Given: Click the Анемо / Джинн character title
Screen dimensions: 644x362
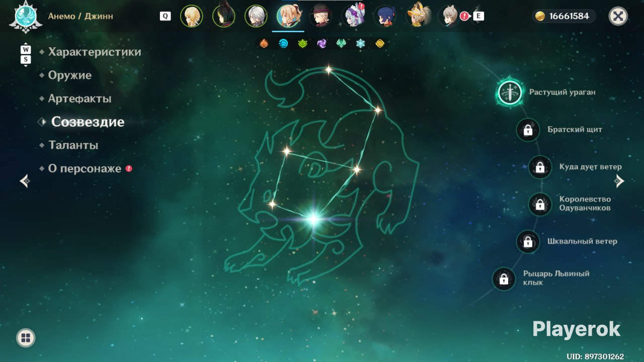Looking at the screenshot, I should click(x=80, y=16).
